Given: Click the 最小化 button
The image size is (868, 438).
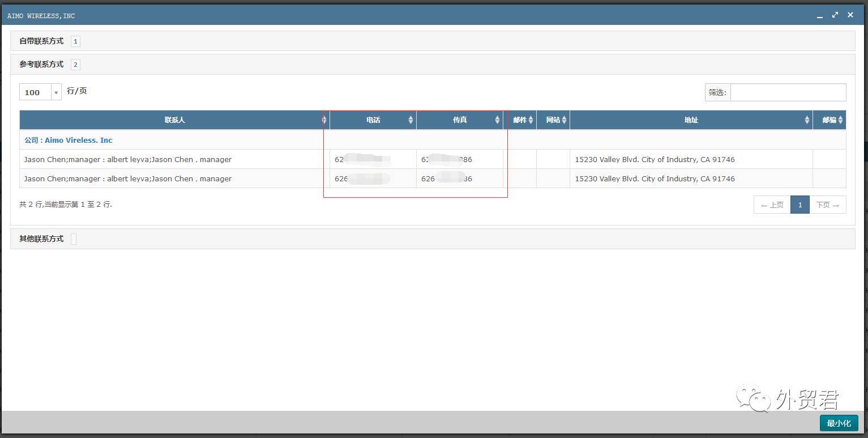Looking at the screenshot, I should tap(839, 423).
